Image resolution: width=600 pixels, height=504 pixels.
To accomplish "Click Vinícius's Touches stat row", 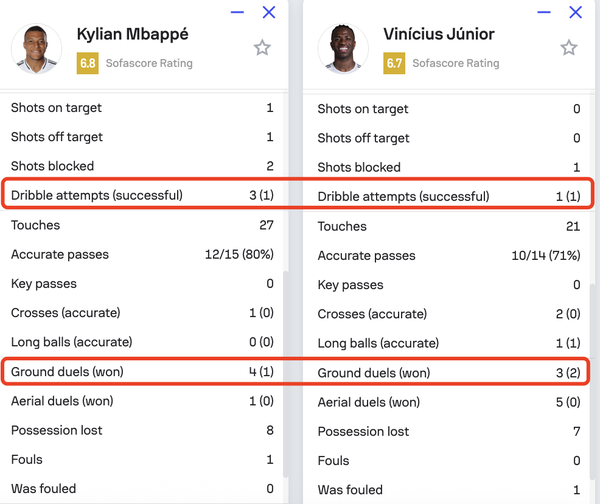I will pyautogui.click(x=448, y=226).
